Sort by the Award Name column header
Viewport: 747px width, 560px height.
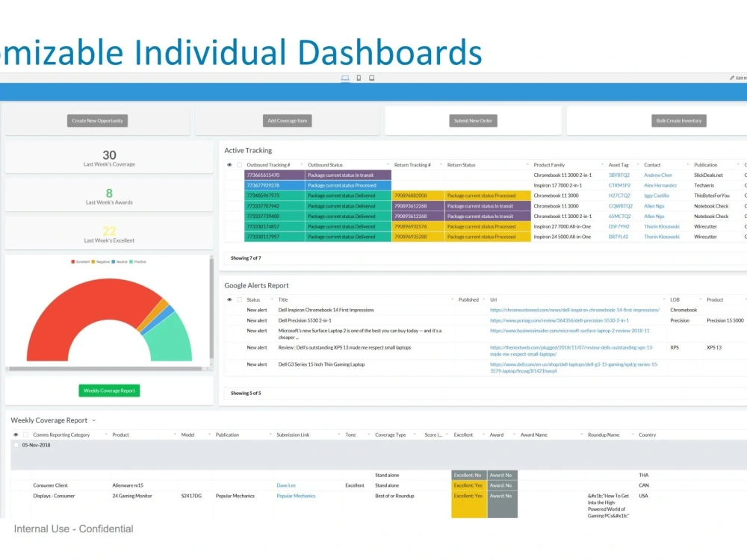tap(533, 435)
